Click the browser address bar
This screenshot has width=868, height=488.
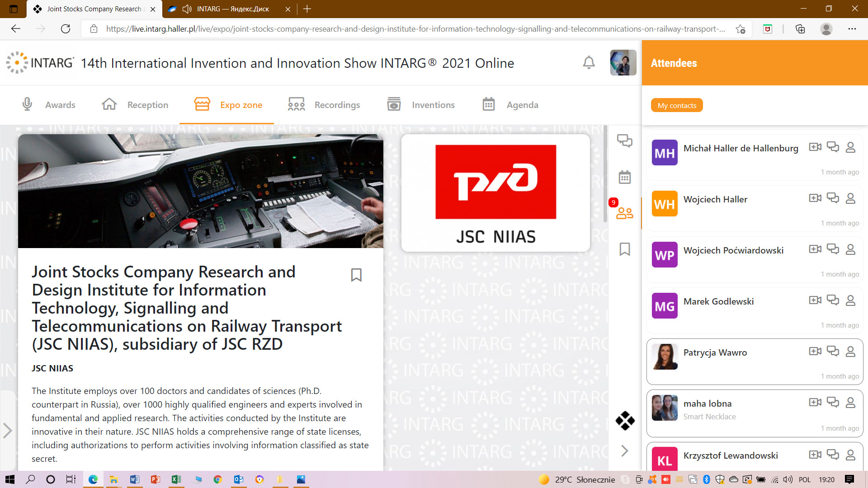click(416, 29)
